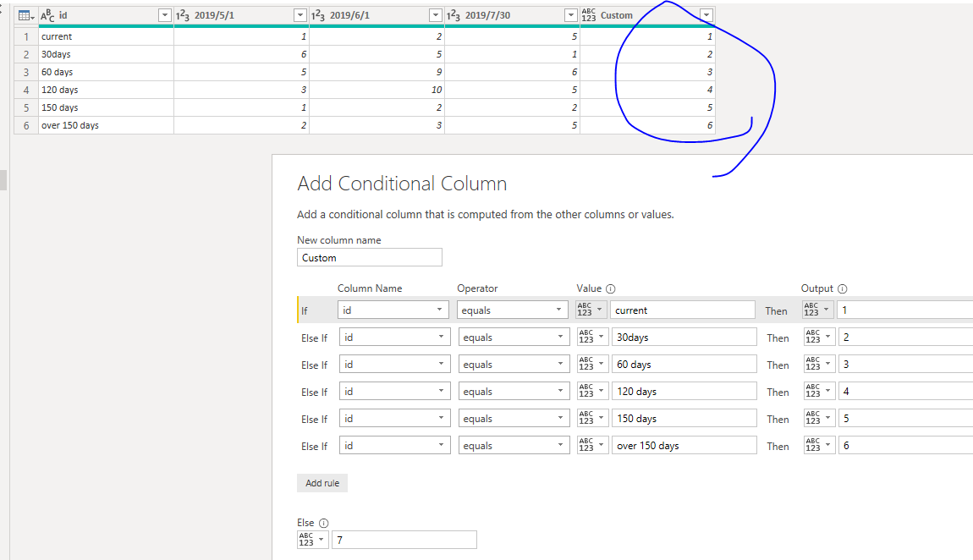
Task: Click the Output field containing 1
Action: (904, 310)
